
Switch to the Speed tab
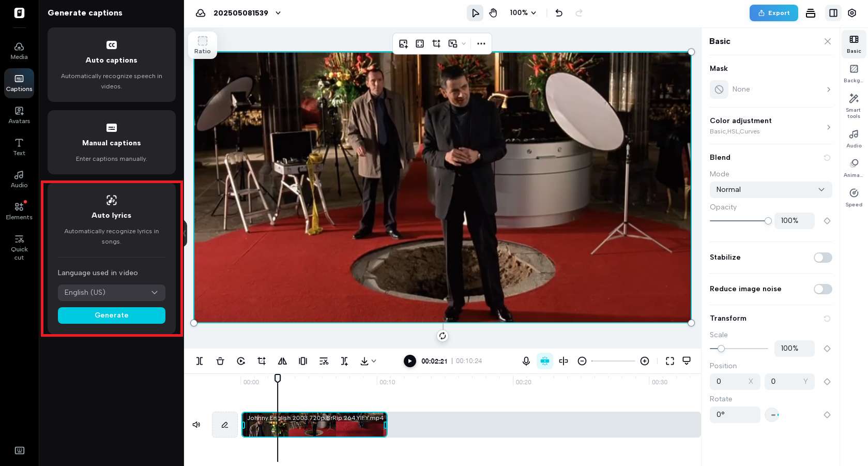[x=853, y=197]
